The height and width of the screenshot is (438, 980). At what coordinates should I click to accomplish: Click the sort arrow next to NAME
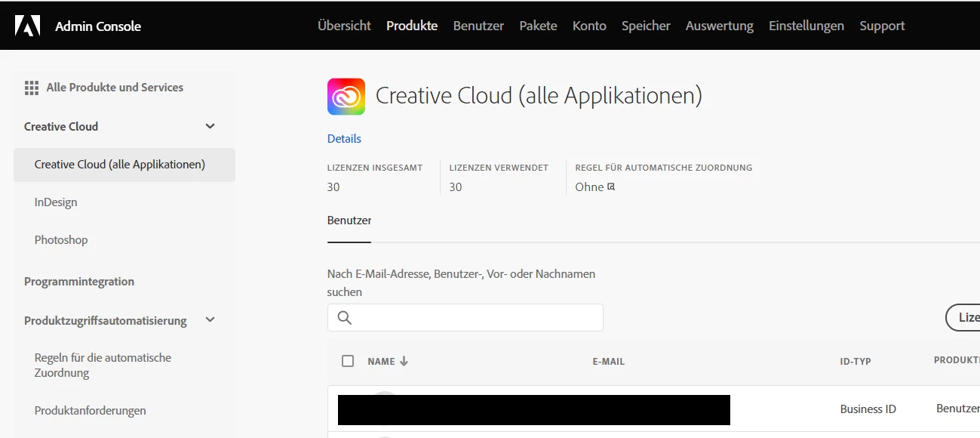point(404,362)
